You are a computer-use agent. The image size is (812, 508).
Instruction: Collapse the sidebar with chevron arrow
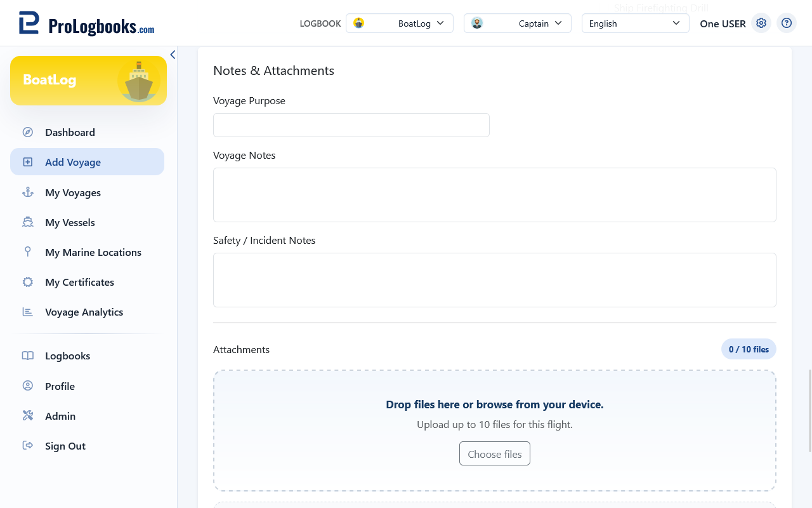[x=173, y=55]
